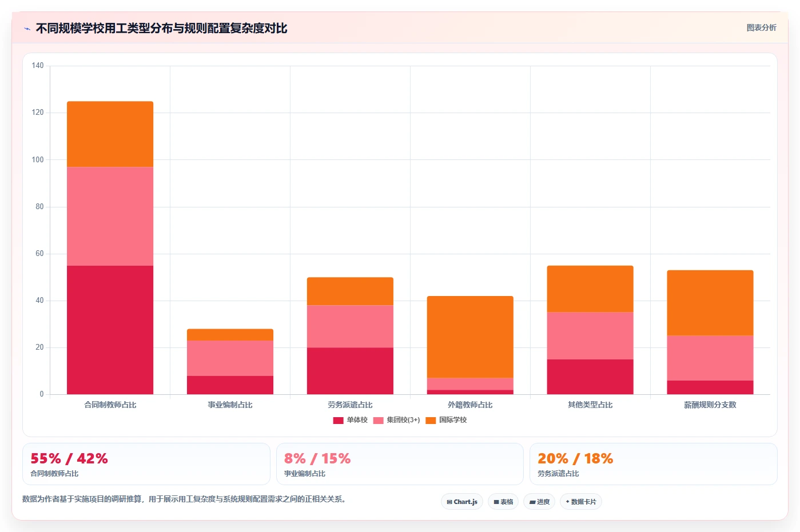Click the pink segment of 其他类型占比 bar
Screen dimensions: 800x532
590,335
